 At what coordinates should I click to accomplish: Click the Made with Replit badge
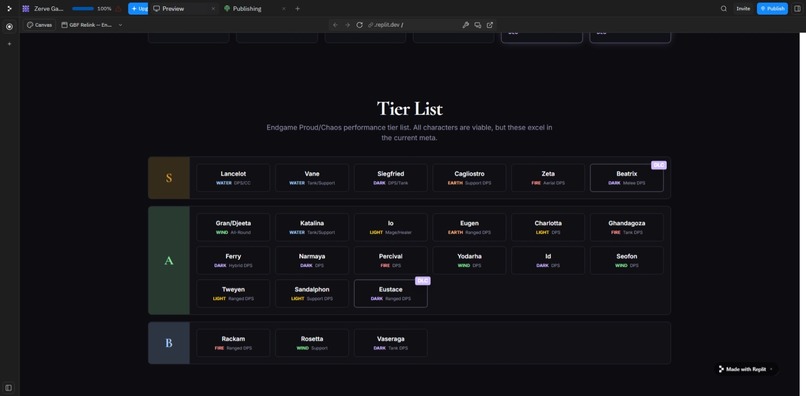[746, 369]
